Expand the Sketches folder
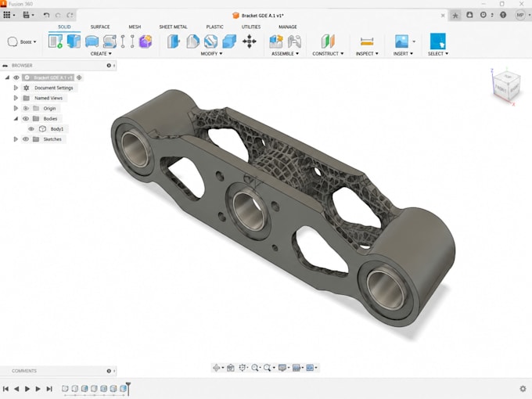 coord(16,139)
